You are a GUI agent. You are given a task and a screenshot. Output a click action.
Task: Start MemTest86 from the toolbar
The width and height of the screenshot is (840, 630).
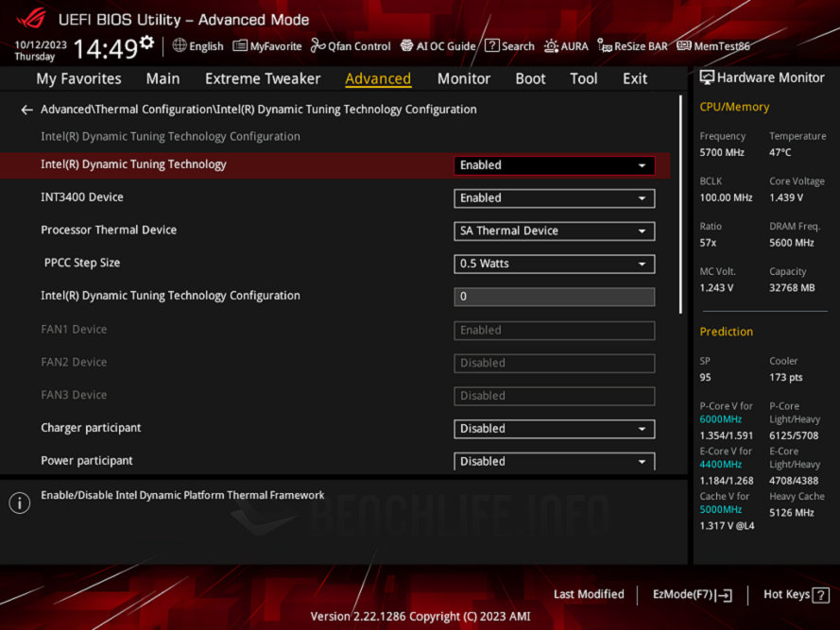click(712, 45)
